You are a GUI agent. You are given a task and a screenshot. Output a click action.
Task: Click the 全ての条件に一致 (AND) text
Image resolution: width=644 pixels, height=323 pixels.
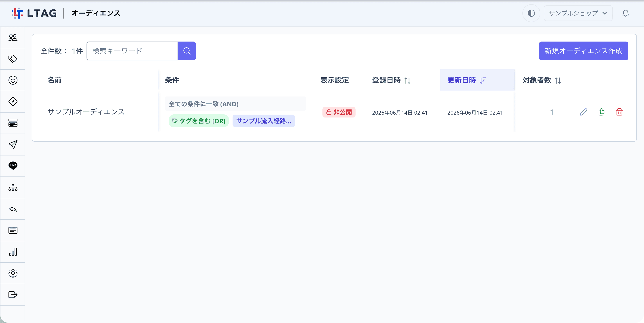(x=203, y=104)
